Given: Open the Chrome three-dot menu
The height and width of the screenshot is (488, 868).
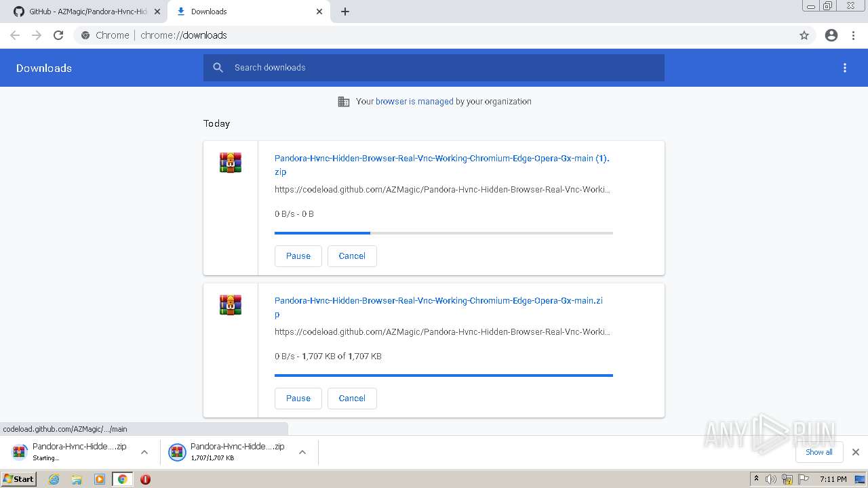Looking at the screenshot, I should click(x=853, y=35).
